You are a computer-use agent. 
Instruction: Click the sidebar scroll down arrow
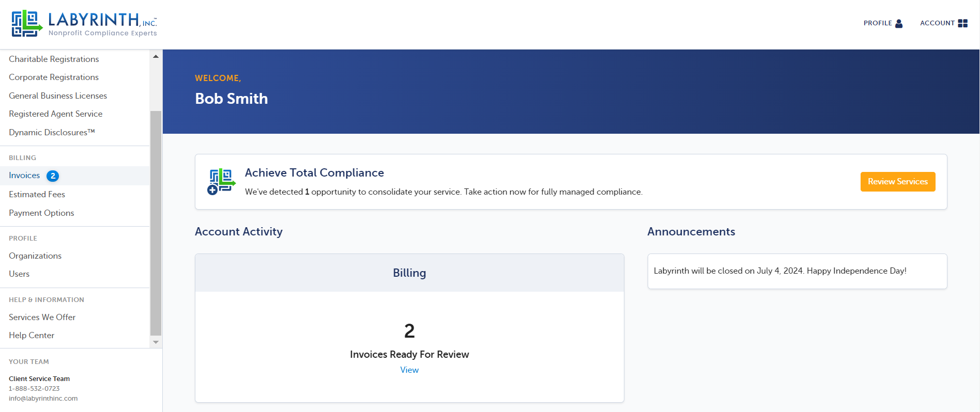pyautogui.click(x=156, y=342)
